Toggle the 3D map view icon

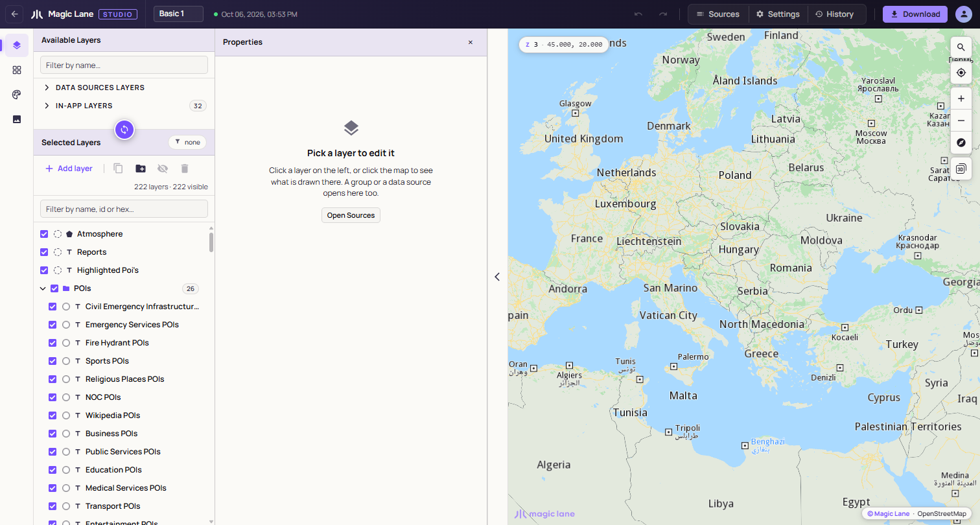click(961, 169)
